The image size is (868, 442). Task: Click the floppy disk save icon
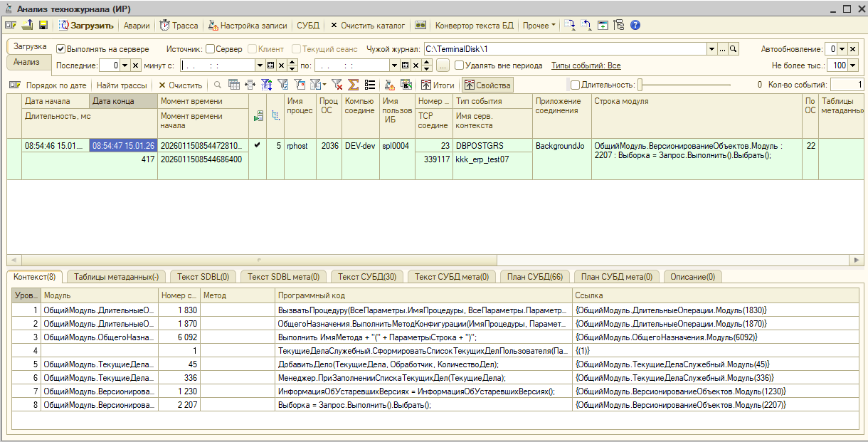tap(43, 25)
